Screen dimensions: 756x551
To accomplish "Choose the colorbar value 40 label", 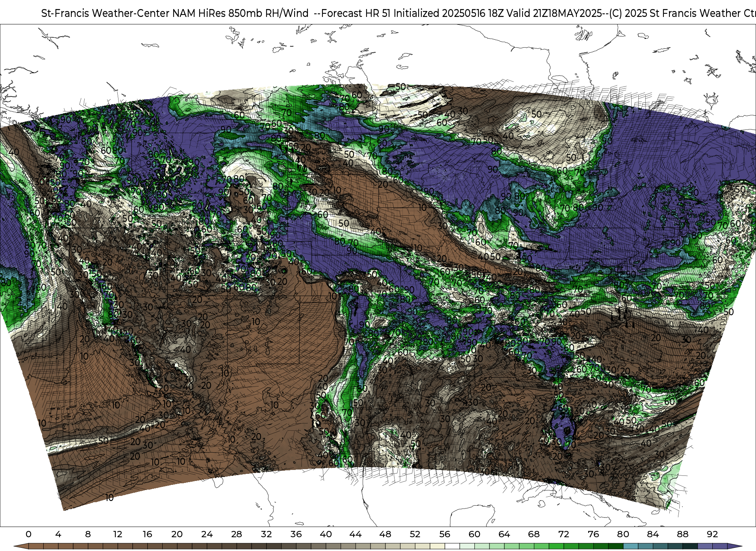I will coord(326,534).
